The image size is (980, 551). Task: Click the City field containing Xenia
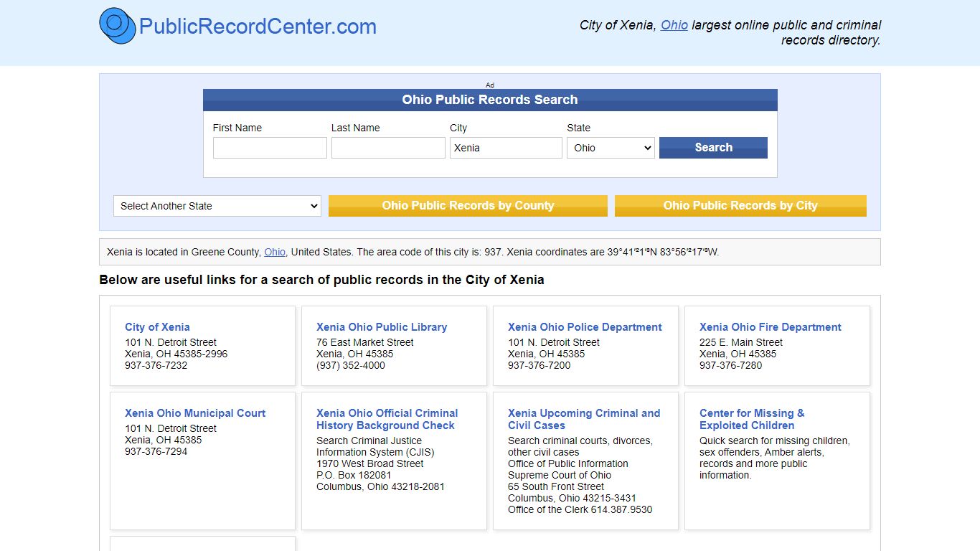click(506, 148)
